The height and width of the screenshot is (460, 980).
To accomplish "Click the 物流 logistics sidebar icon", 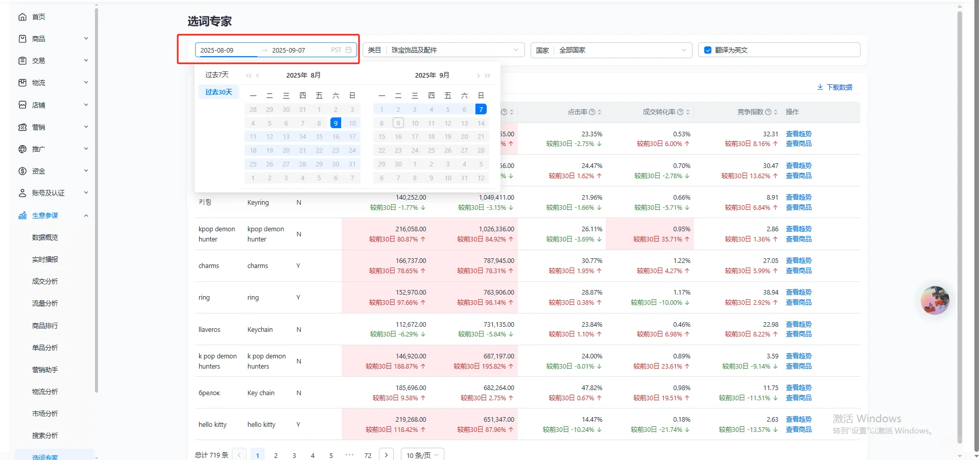I will click(x=22, y=82).
